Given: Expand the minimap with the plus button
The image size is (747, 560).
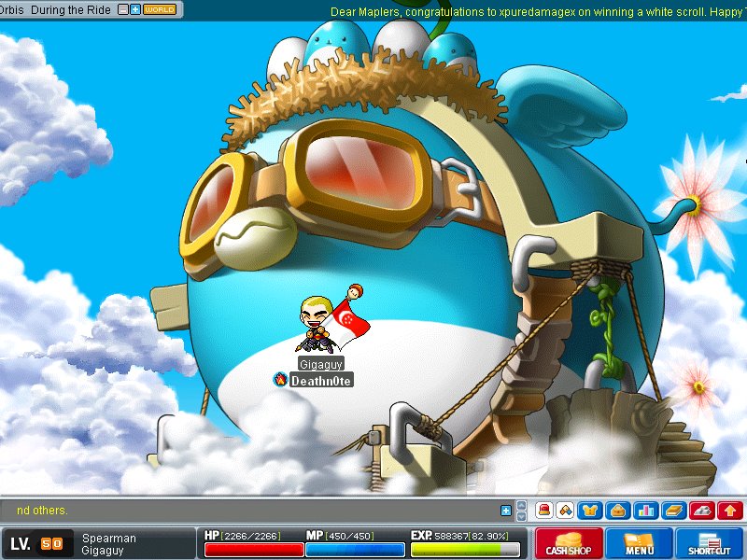Looking at the screenshot, I should [x=135, y=9].
